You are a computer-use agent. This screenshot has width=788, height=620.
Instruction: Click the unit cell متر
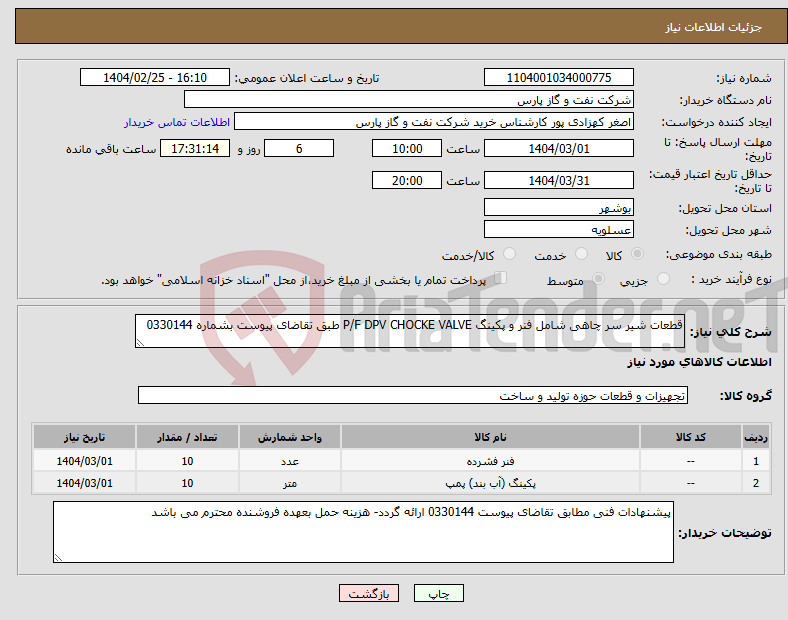click(290, 483)
